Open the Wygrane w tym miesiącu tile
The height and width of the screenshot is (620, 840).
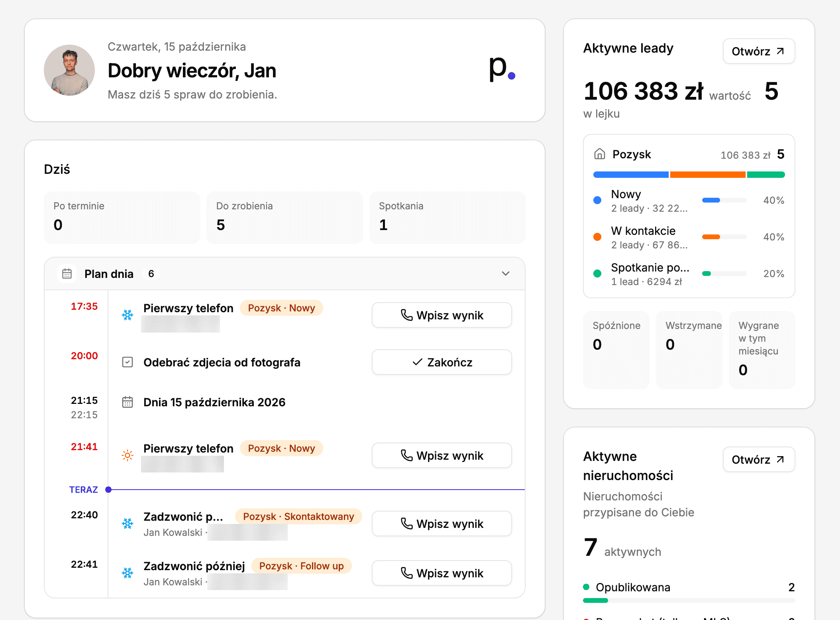tap(762, 350)
